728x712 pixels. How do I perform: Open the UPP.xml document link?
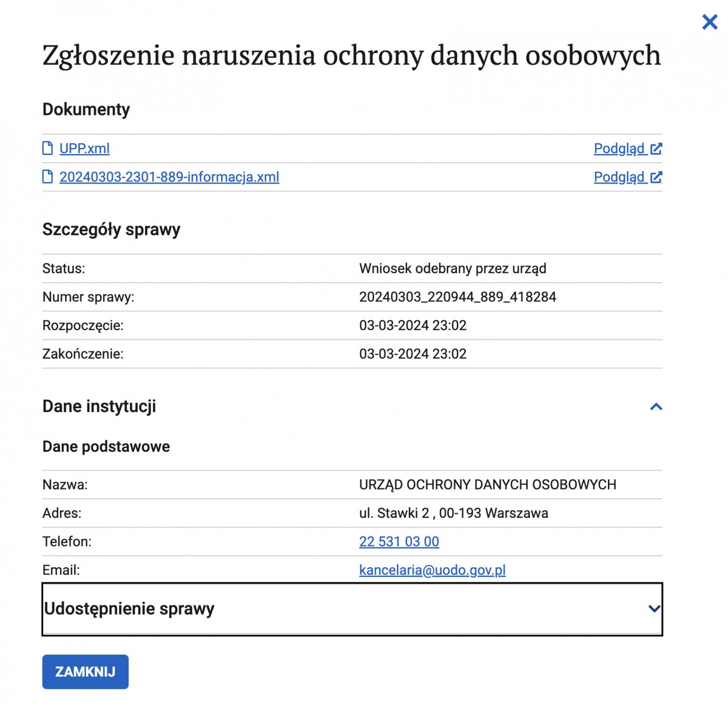point(84,149)
